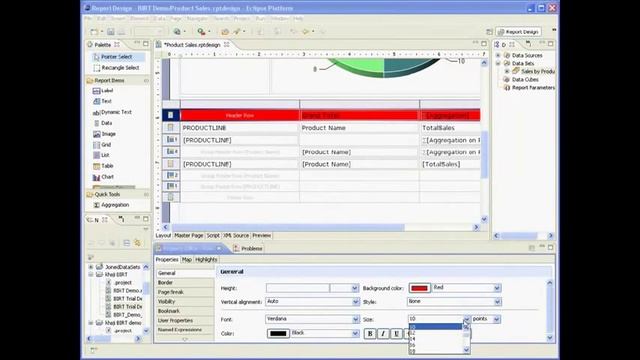Open the Vertical alignment dropdown
Screen dimensions: 640x360
point(355,302)
